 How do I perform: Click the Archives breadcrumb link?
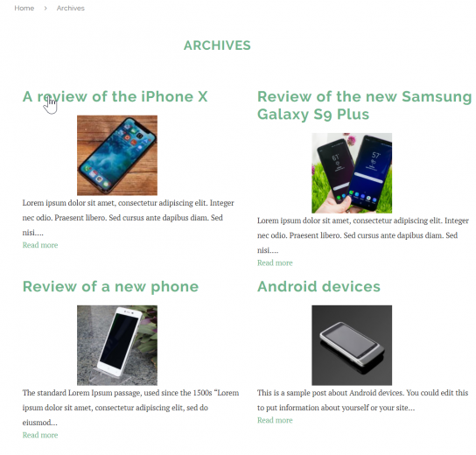pos(70,8)
